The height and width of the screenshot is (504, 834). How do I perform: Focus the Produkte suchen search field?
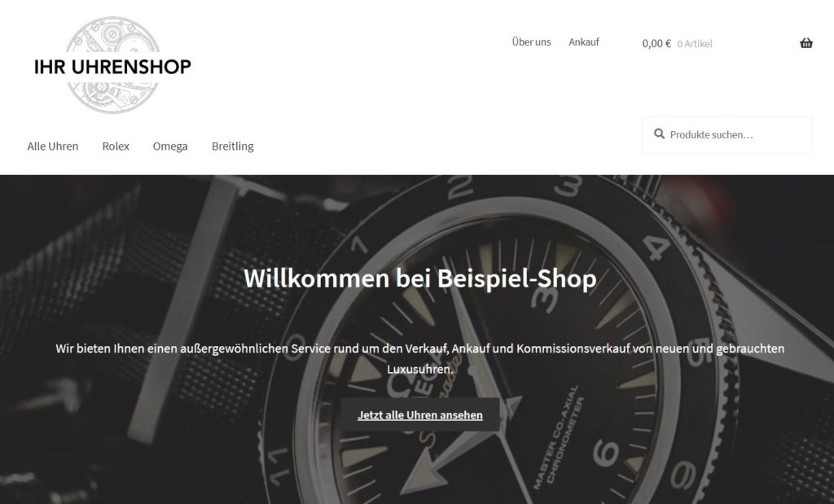[727, 134]
